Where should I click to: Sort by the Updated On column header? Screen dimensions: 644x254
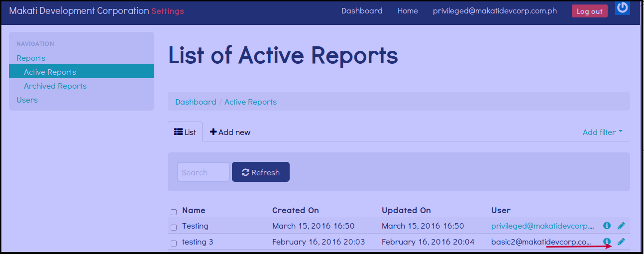click(406, 210)
